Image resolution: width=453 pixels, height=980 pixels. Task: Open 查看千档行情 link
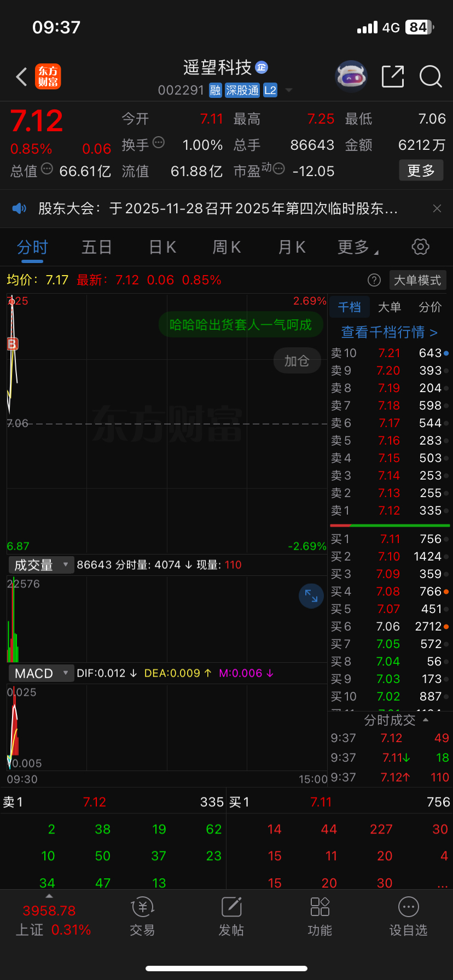(390, 332)
